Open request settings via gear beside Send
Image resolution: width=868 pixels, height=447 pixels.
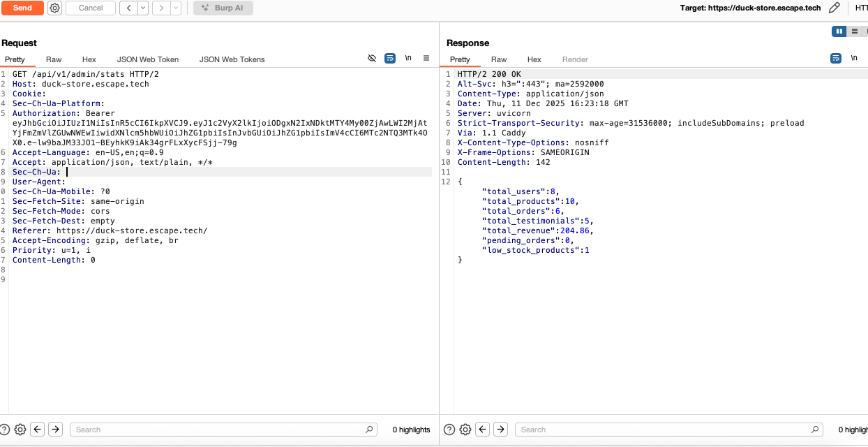pyautogui.click(x=54, y=8)
